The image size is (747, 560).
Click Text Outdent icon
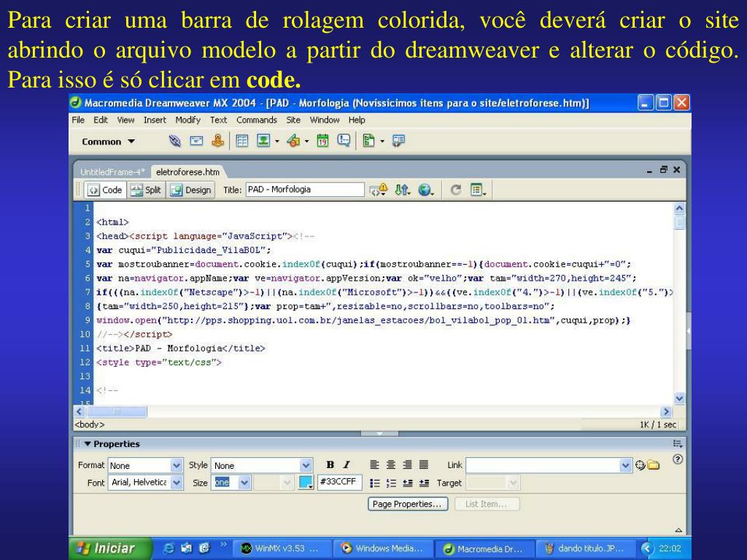pos(407,483)
